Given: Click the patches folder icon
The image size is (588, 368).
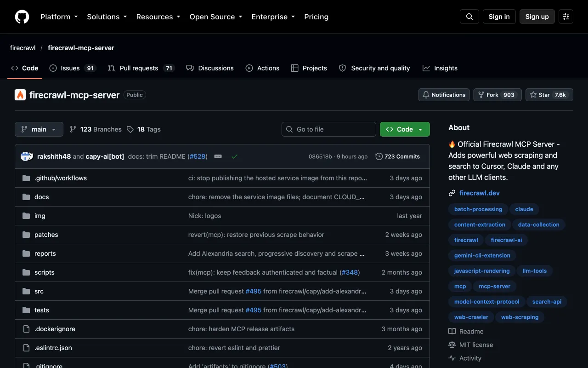Looking at the screenshot, I should click(26, 235).
